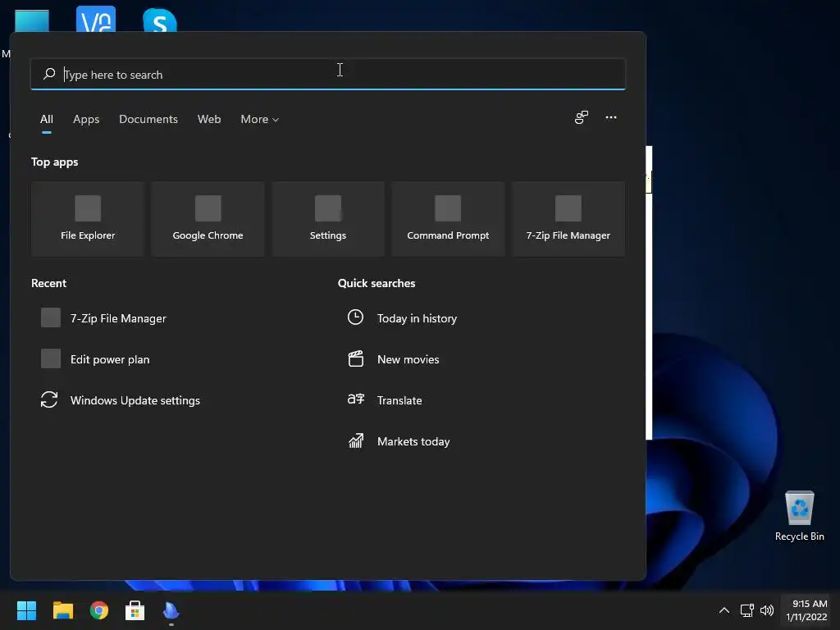Click the Markets today chart icon

coord(356,441)
